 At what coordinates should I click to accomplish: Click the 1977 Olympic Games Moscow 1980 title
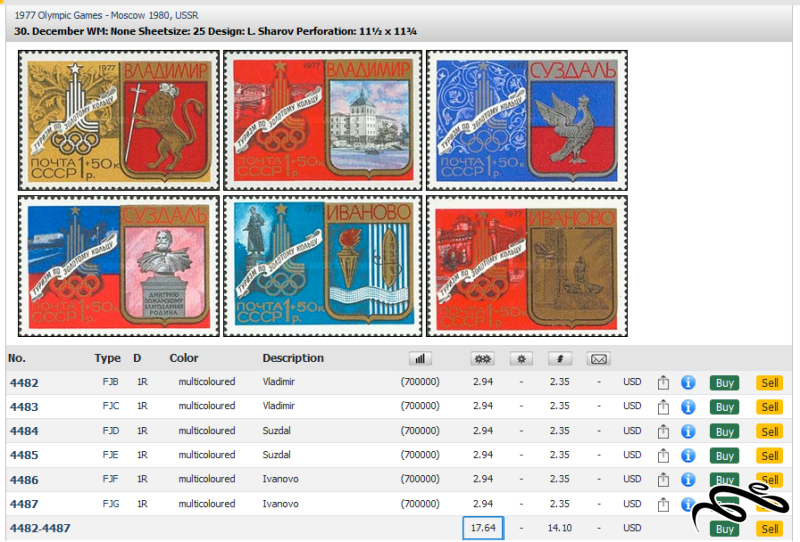coord(107,15)
